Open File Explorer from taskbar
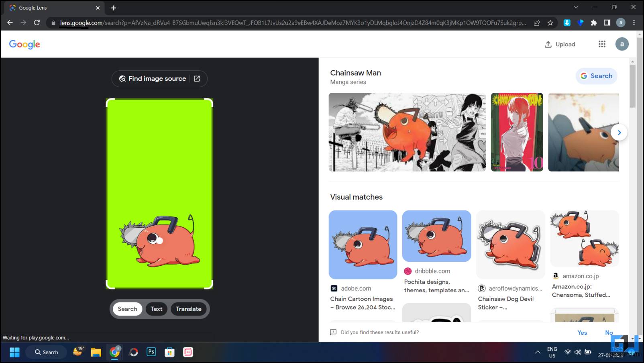The width and height of the screenshot is (644, 363). (96, 352)
